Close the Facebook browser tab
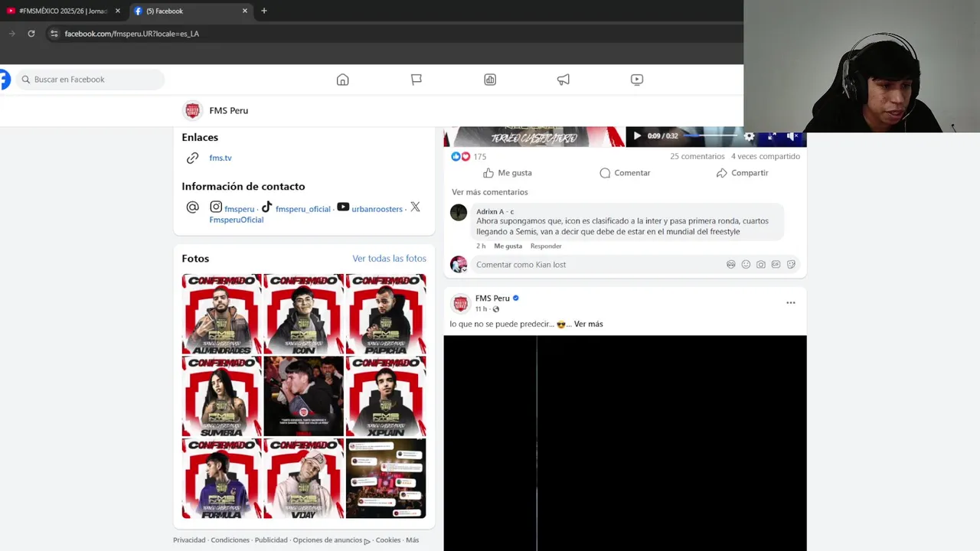Screen dimensions: 980x551 click(x=245, y=11)
